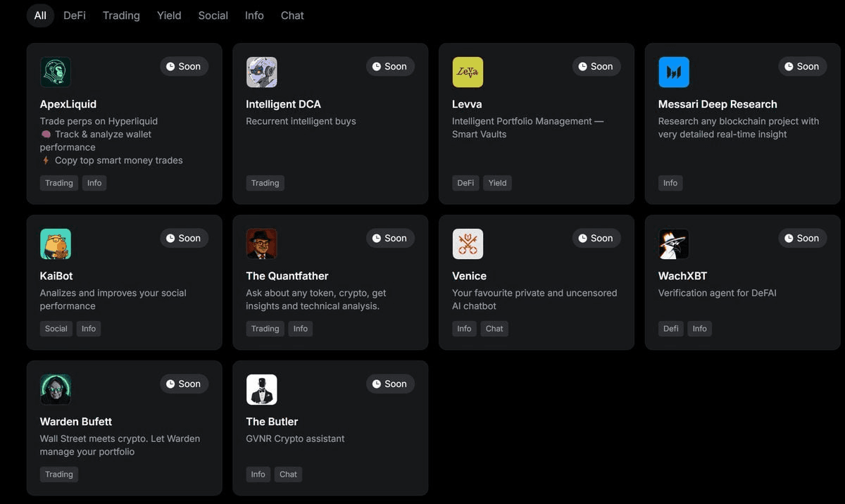Click the Soon badge on Venice card
Image resolution: width=845 pixels, height=504 pixels.
(596, 238)
